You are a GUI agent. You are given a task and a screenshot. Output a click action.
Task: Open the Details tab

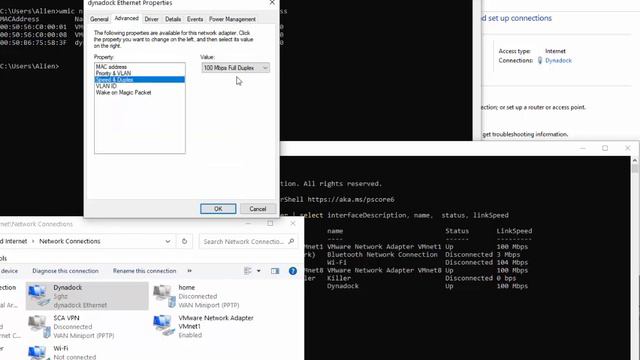click(x=173, y=19)
